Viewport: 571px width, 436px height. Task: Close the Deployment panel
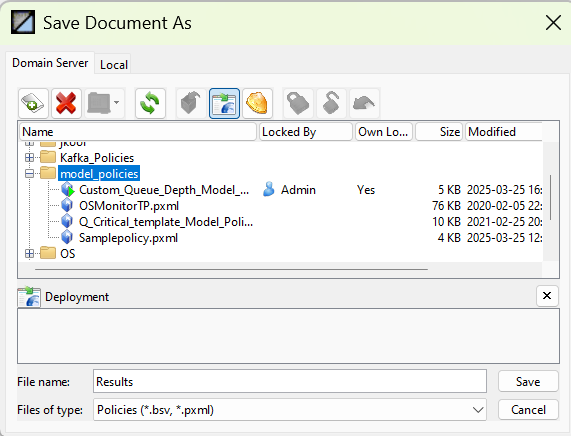547,296
